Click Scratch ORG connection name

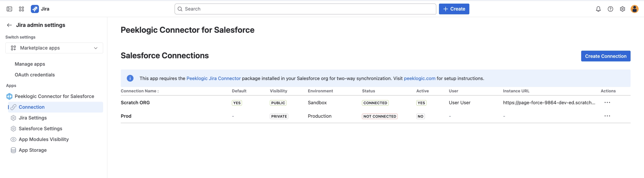135,103
